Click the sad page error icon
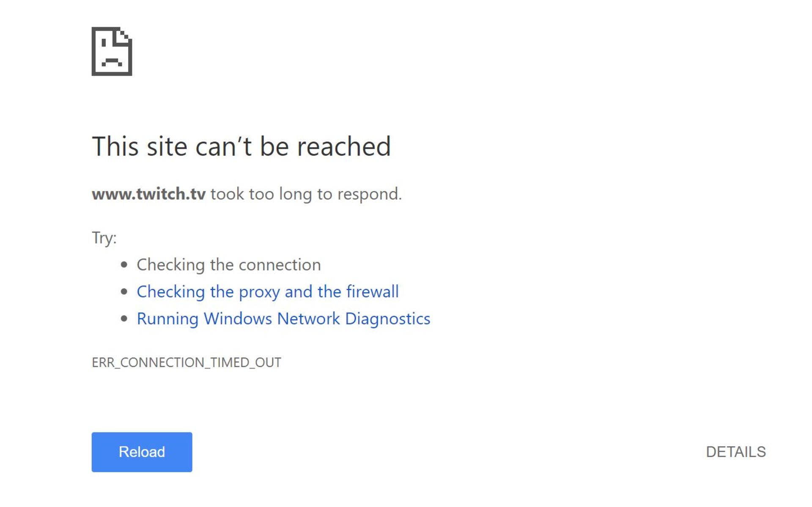812x507 pixels. [x=112, y=52]
